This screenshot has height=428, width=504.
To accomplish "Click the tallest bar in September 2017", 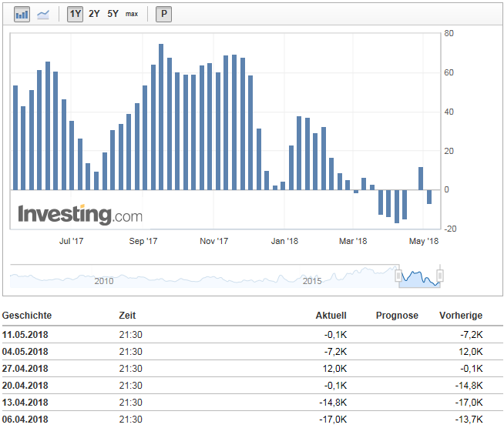I will coord(162,115).
